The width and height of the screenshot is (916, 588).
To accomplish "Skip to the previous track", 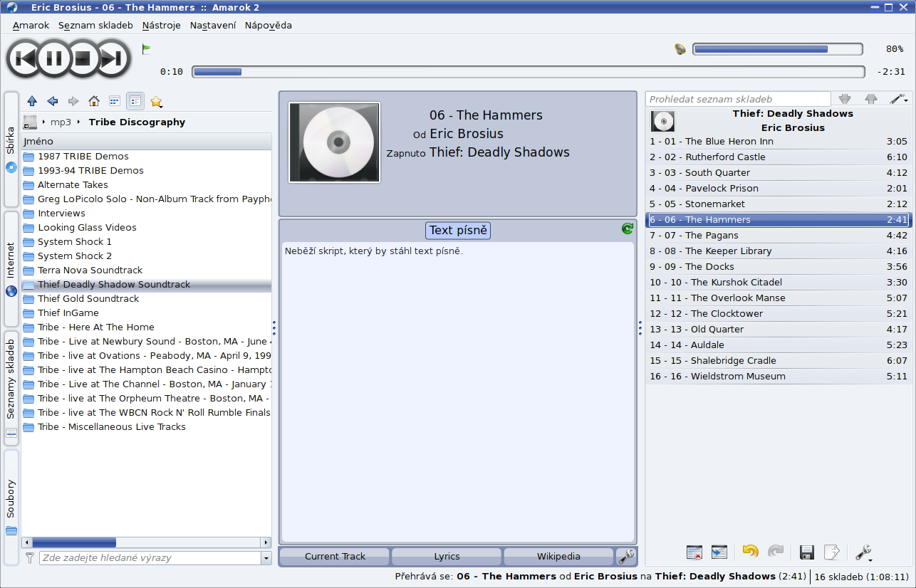I will 26,58.
